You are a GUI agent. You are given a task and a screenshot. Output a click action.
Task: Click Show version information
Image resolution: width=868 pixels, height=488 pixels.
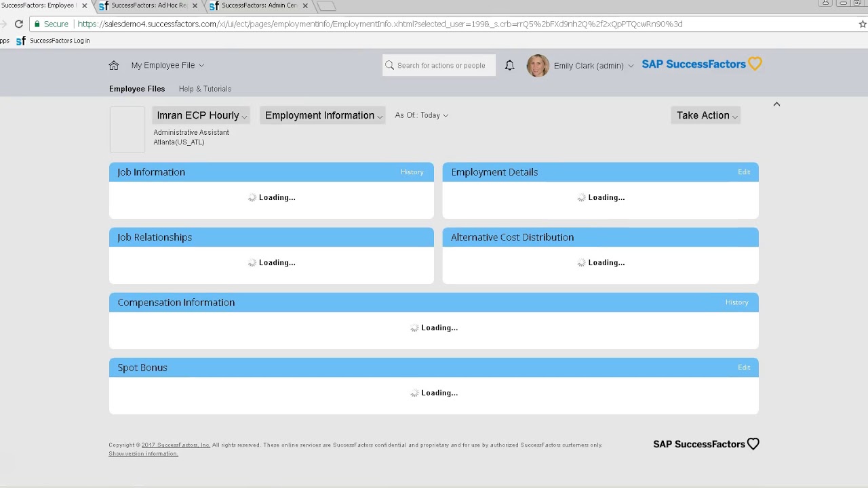(x=143, y=453)
